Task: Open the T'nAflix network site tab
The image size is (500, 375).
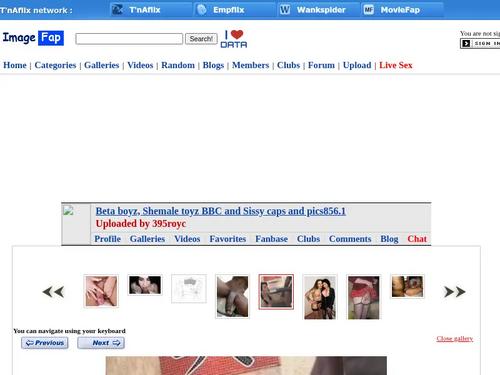Action: tap(150, 10)
